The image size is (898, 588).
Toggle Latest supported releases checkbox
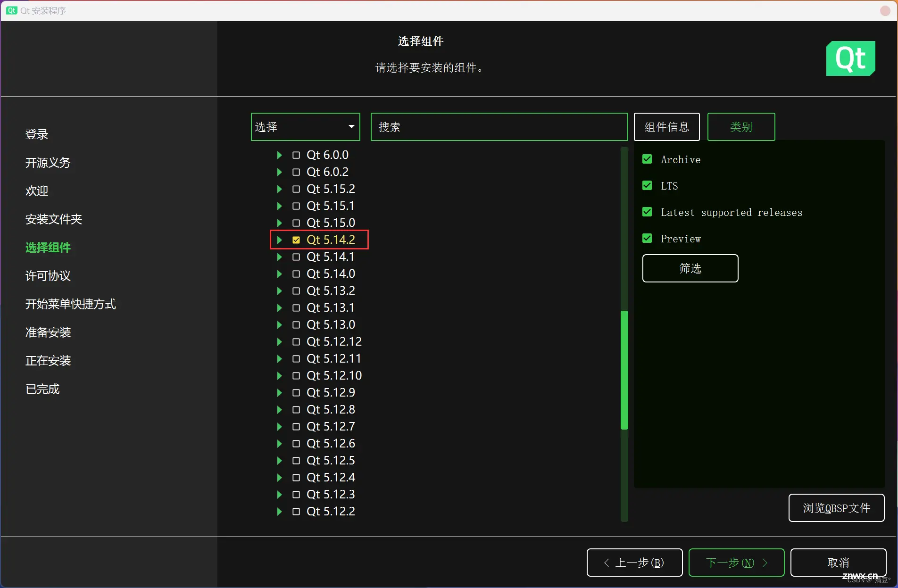pos(647,212)
